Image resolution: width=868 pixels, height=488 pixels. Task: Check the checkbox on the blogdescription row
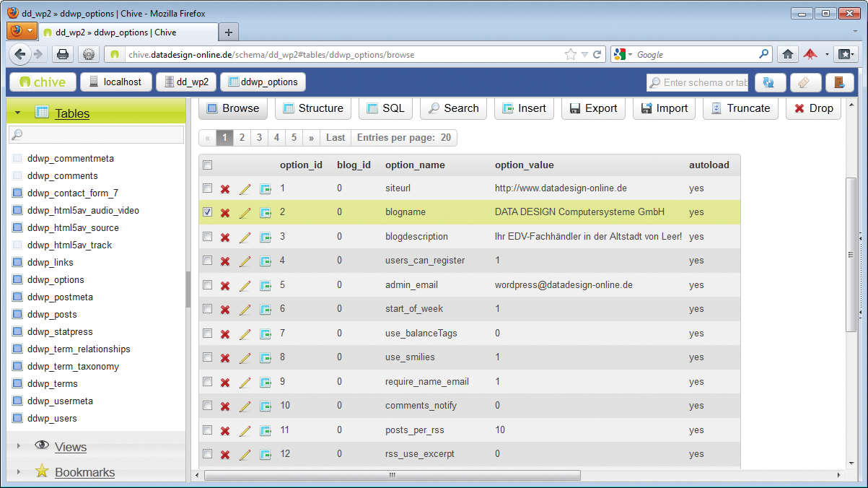click(x=207, y=237)
